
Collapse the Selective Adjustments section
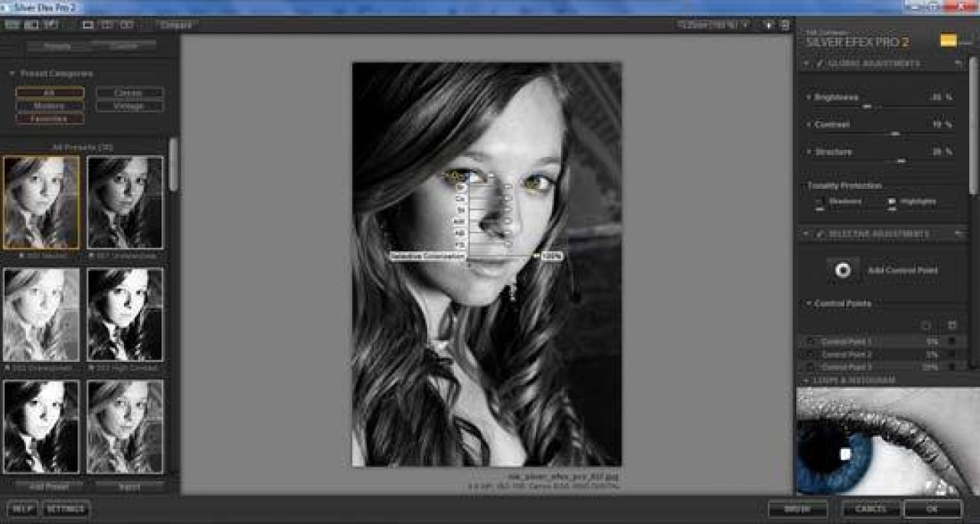pyautogui.click(x=805, y=233)
